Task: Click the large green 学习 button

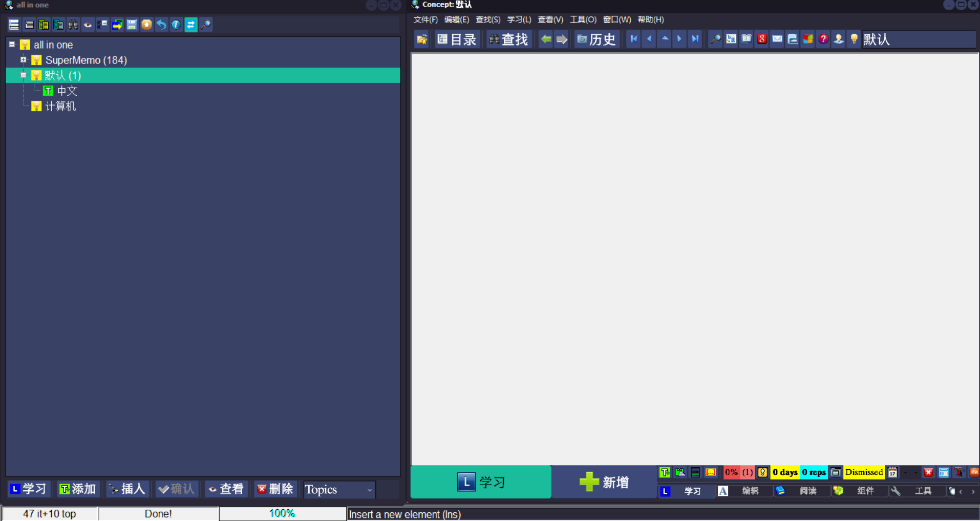Action: (x=481, y=482)
